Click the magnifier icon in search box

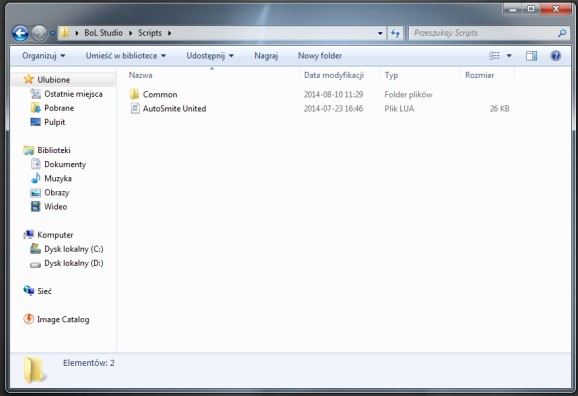[562, 33]
